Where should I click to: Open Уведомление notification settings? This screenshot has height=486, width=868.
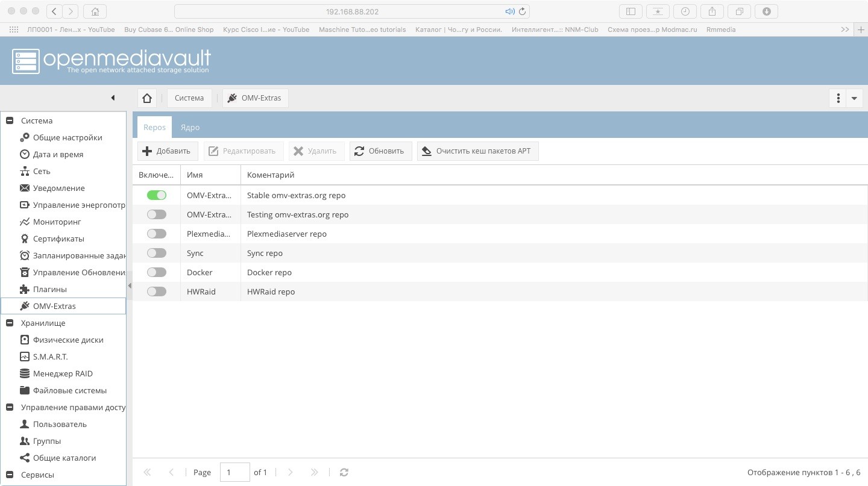point(59,188)
